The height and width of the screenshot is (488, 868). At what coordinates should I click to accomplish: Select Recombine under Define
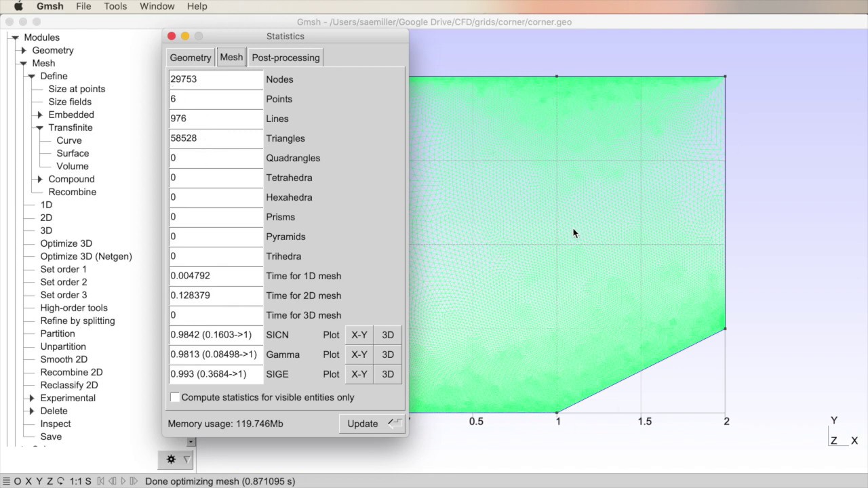(x=73, y=192)
